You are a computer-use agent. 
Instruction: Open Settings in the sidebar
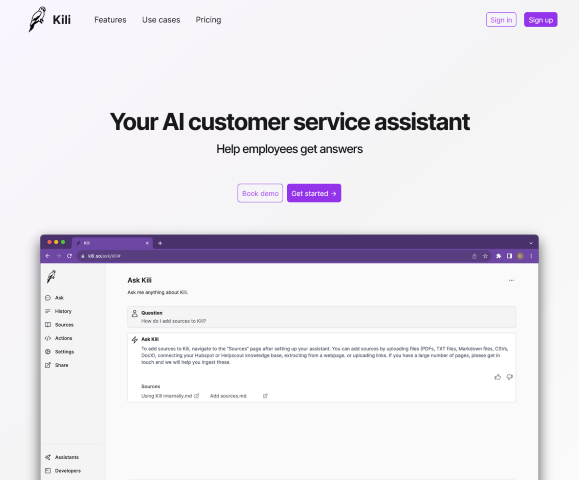point(59,352)
